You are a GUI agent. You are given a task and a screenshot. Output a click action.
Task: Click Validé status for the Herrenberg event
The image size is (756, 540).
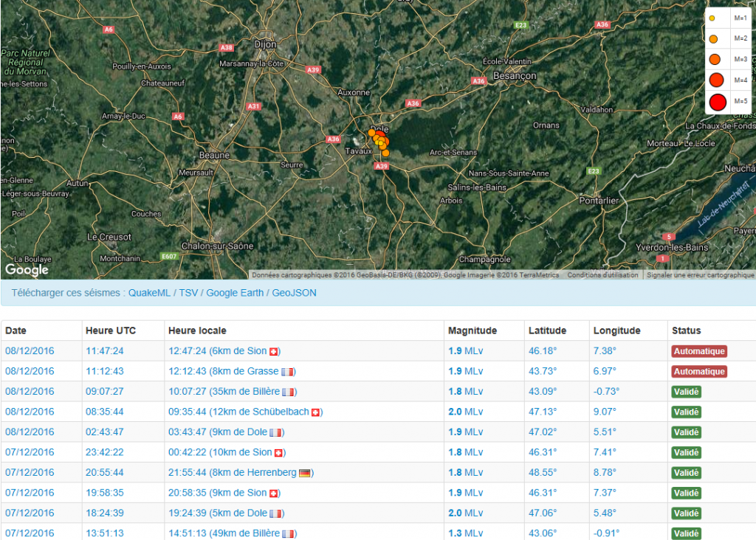[686, 473]
